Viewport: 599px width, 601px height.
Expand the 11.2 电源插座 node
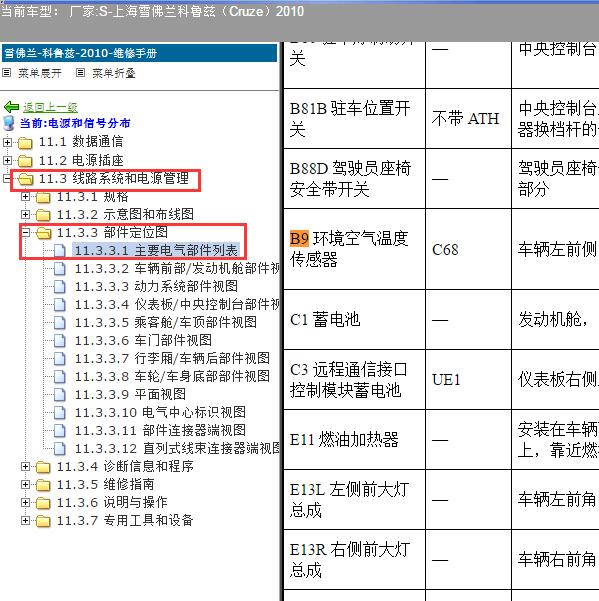pos(7,160)
